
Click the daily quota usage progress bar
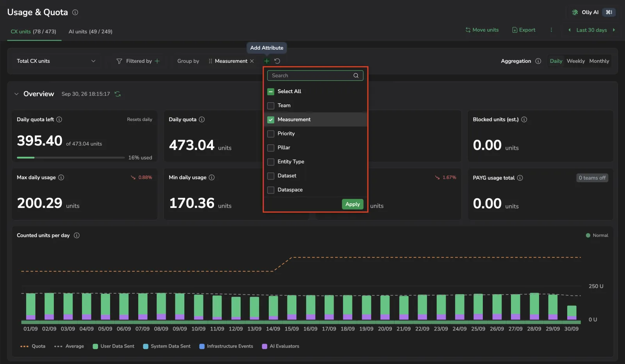pos(71,158)
